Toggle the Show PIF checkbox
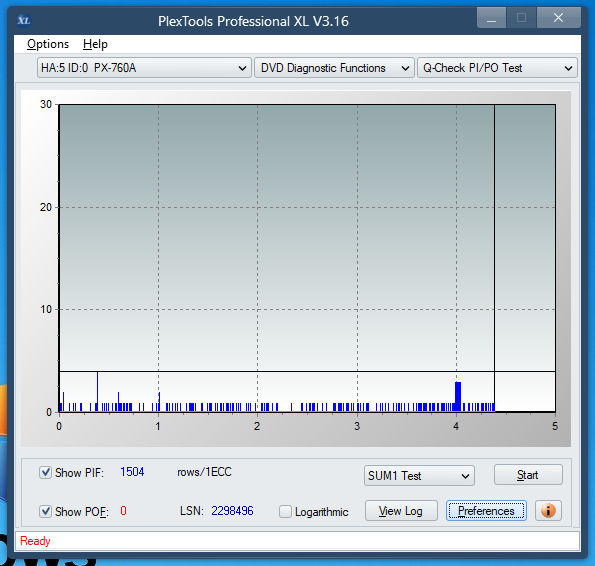 click(45, 473)
